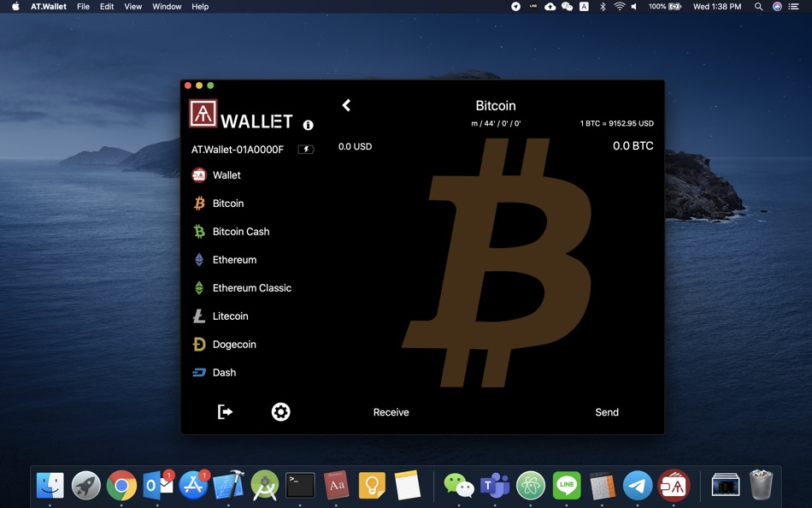Click the m / 44' / 0' / 0' path
812x508 pixels.
496,123
